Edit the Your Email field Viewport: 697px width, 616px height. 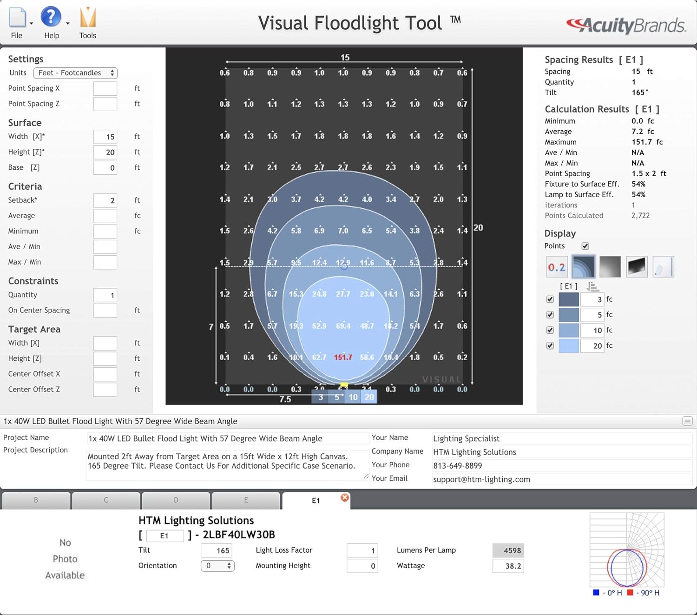click(x=562, y=479)
